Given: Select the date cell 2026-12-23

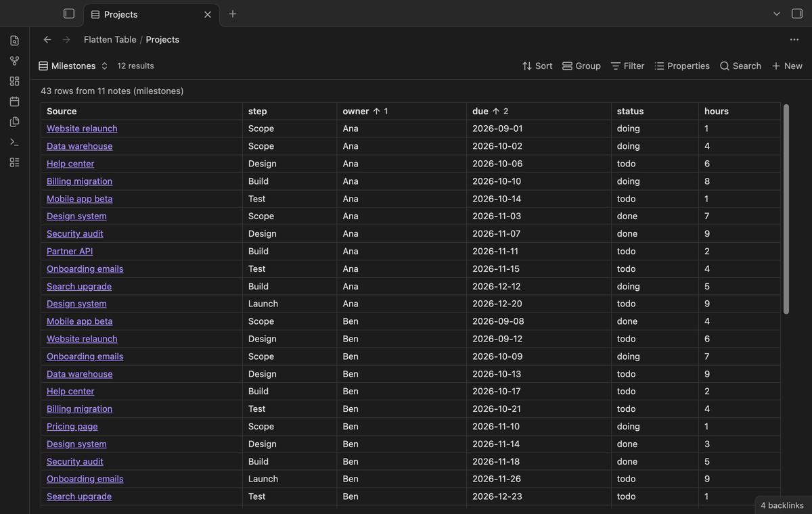Looking at the screenshot, I should [539, 496].
